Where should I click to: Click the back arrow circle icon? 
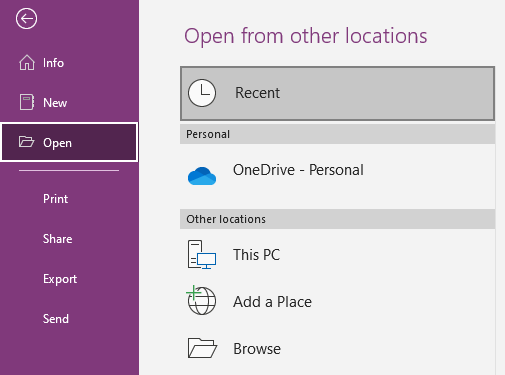point(26,18)
